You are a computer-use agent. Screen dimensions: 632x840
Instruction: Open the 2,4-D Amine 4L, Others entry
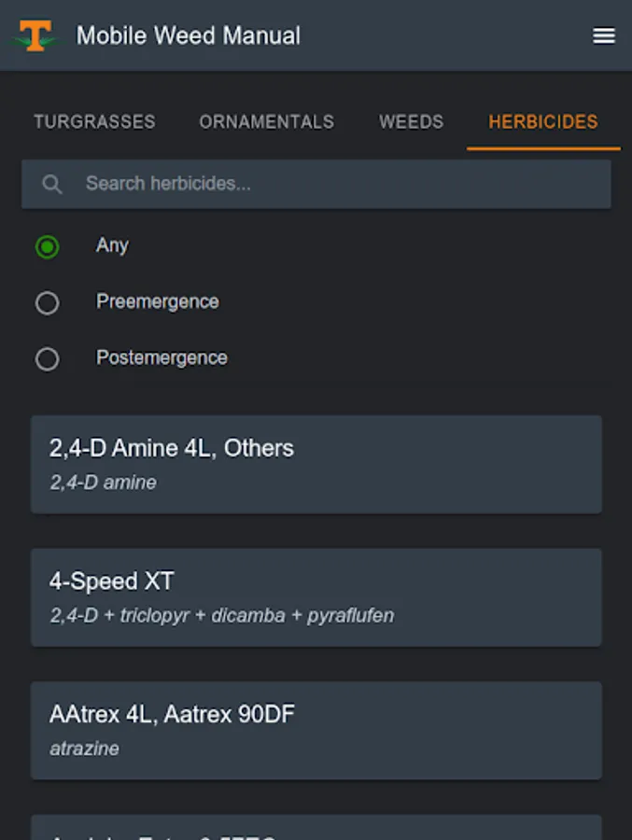[316, 464]
